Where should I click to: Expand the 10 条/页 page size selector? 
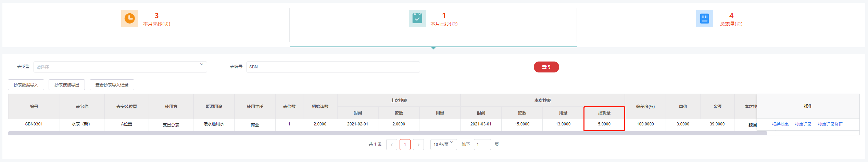tap(443, 145)
